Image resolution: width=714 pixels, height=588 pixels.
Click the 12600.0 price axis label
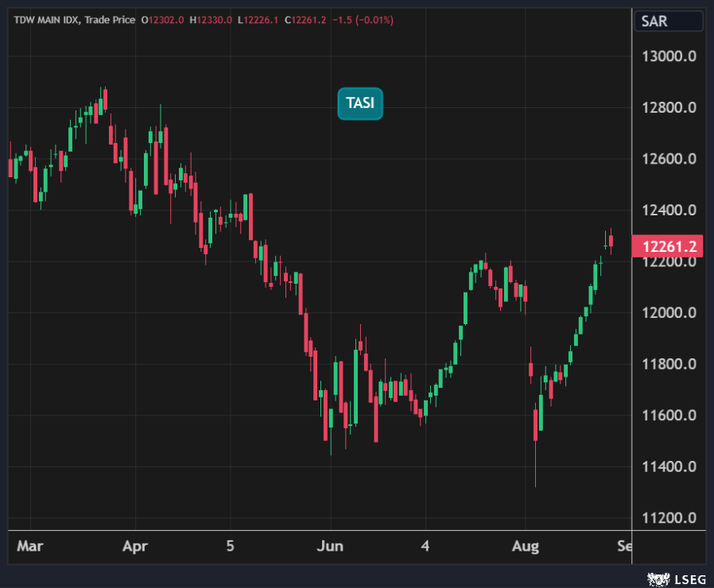(668, 159)
